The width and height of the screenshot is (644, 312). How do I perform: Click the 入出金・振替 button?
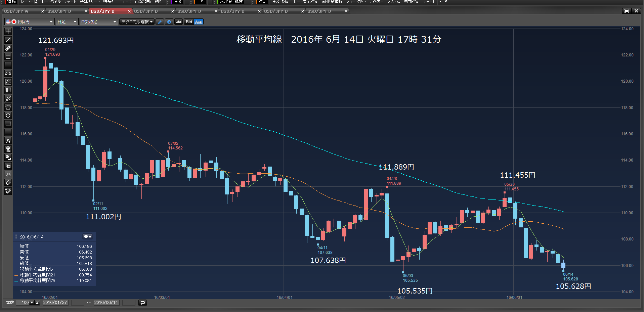(230, 2)
